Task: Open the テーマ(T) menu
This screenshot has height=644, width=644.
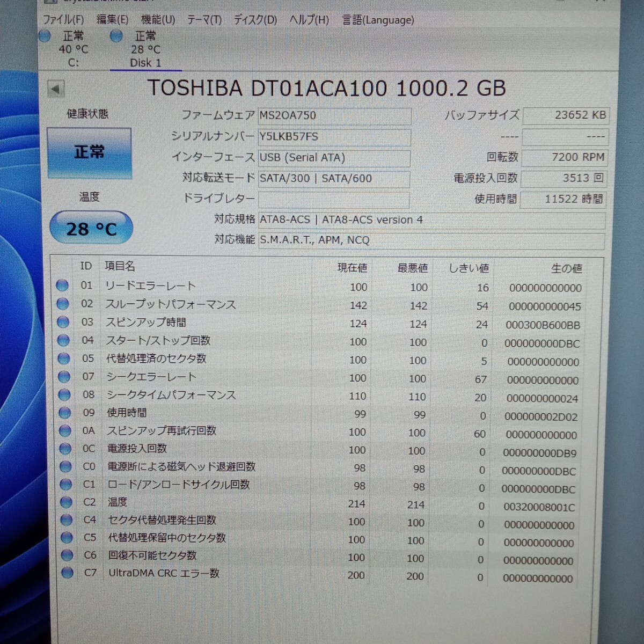Action: [204, 20]
